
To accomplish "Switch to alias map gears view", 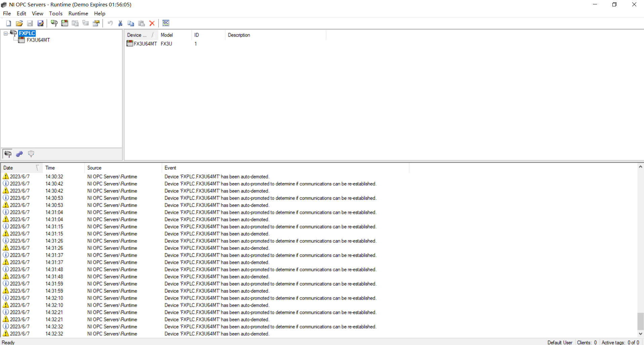I will [19, 154].
